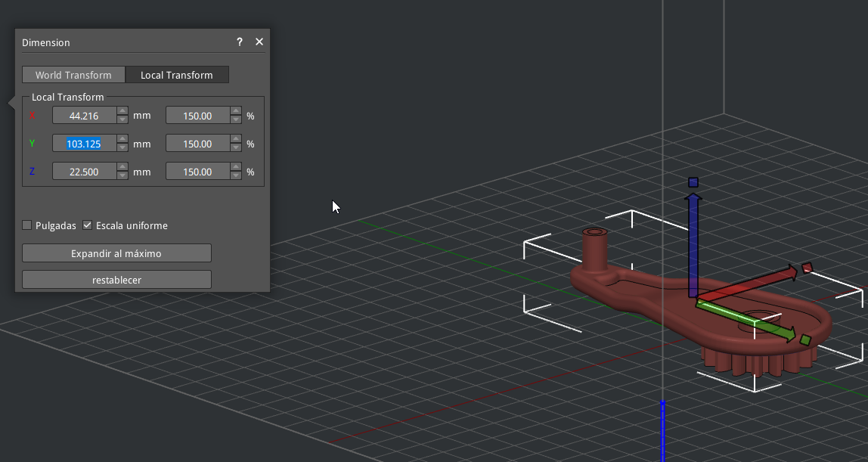Click the Z percentage scale field
Image resolution: width=868 pixels, height=462 pixels.
pyautogui.click(x=197, y=172)
